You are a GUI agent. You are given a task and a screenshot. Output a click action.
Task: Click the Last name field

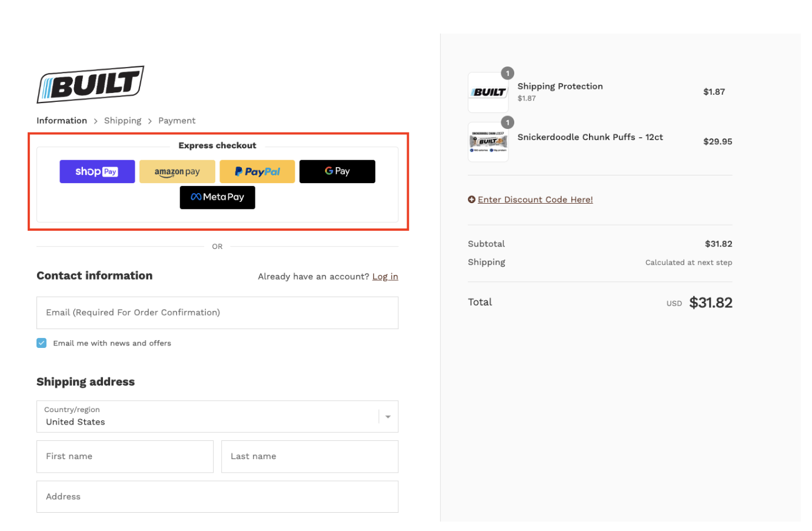tap(310, 457)
